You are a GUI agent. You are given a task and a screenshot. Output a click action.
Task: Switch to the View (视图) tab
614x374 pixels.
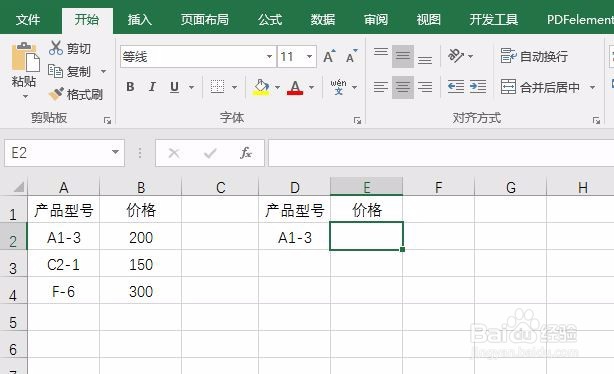(x=428, y=19)
